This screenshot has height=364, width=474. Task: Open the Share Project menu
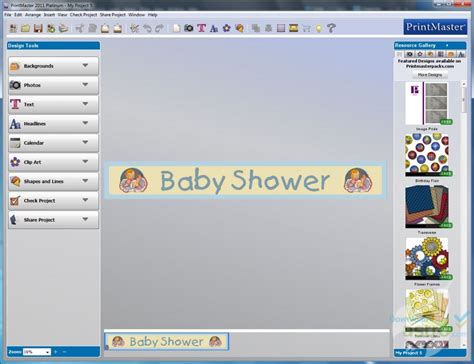[113, 15]
